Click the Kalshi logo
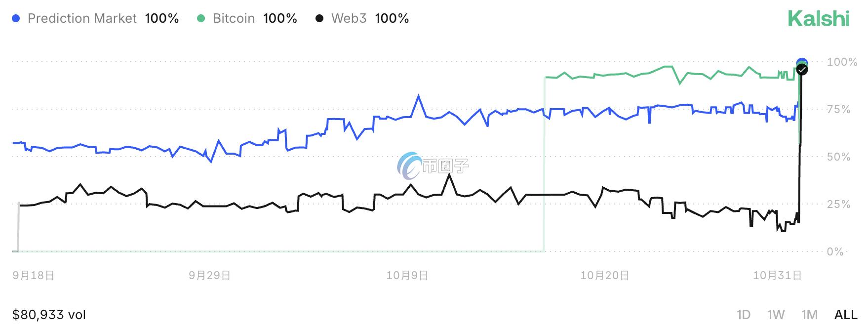Screen dimensions: 868x332 click(819, 19)
